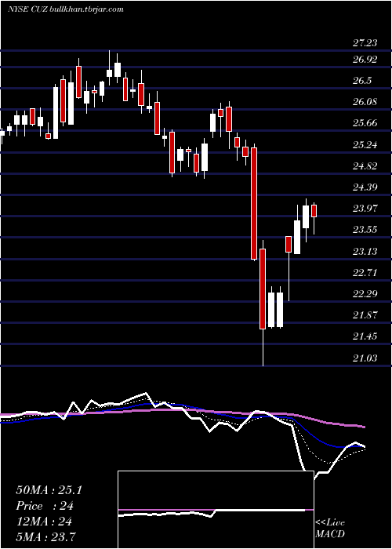
Task: Click the tallest red candlestick dropping to 23.13
Action: 254,204
